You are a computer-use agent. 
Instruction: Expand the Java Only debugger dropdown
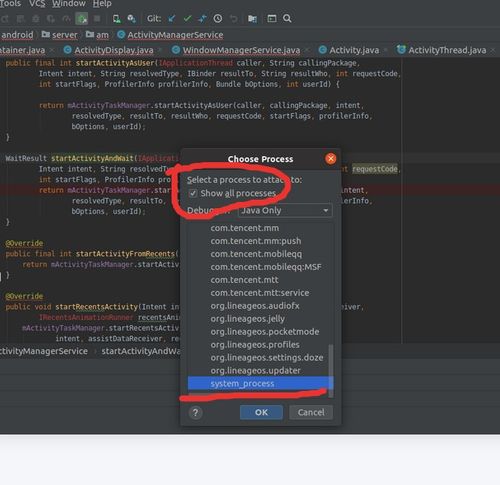click(285, 211)
